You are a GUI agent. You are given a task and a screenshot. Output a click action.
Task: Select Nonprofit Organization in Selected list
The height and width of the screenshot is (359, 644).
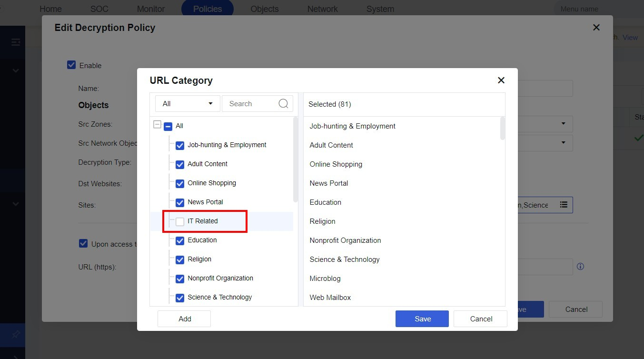click(x=346, y=240)
